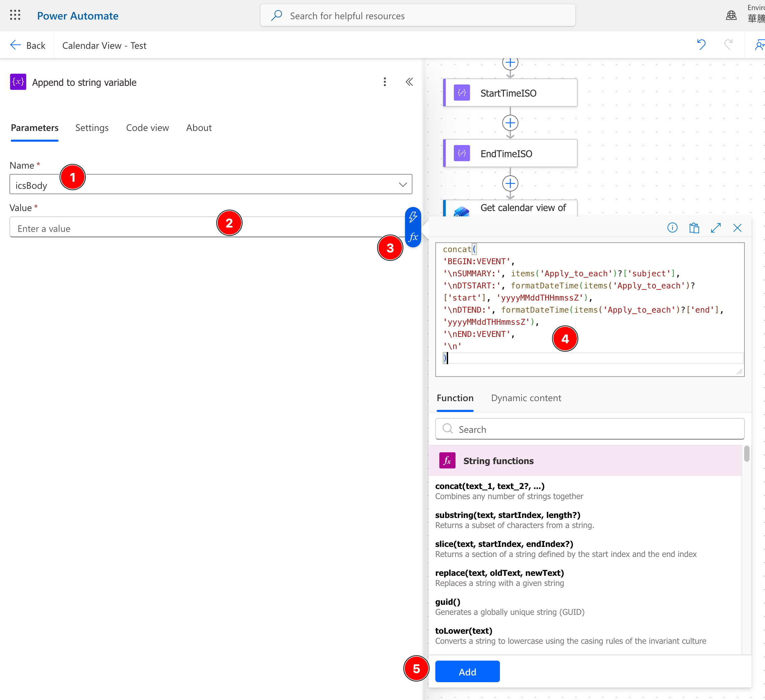Viewport: 765px width, 700px height.
Task: Click the function Search field
Action: pos(590,429)
